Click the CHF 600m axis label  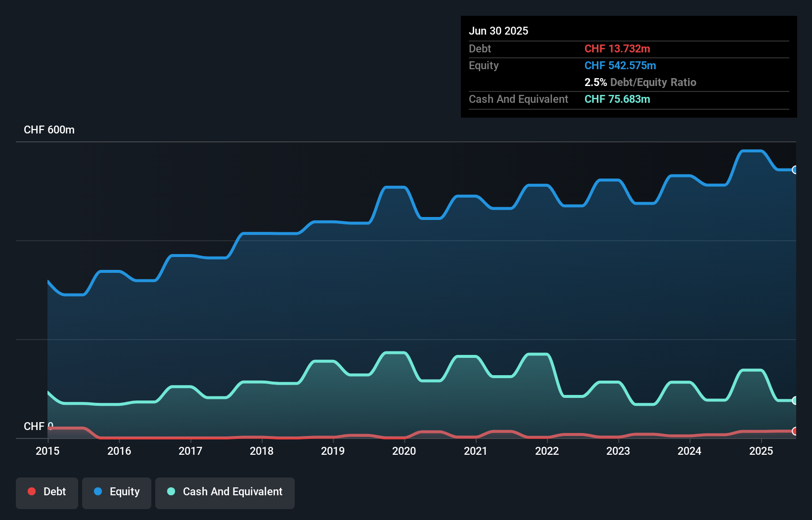tap(49, 130)
